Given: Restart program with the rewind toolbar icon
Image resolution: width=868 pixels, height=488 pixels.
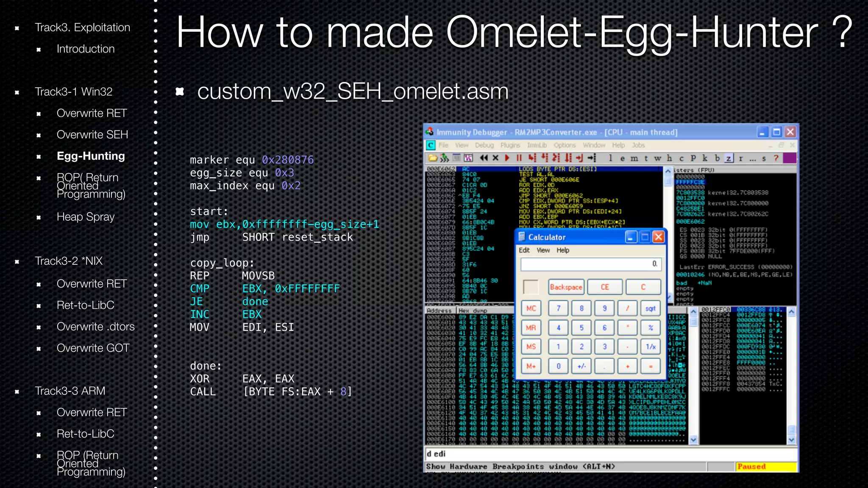Looking at the screenshot, I should 484,158.
